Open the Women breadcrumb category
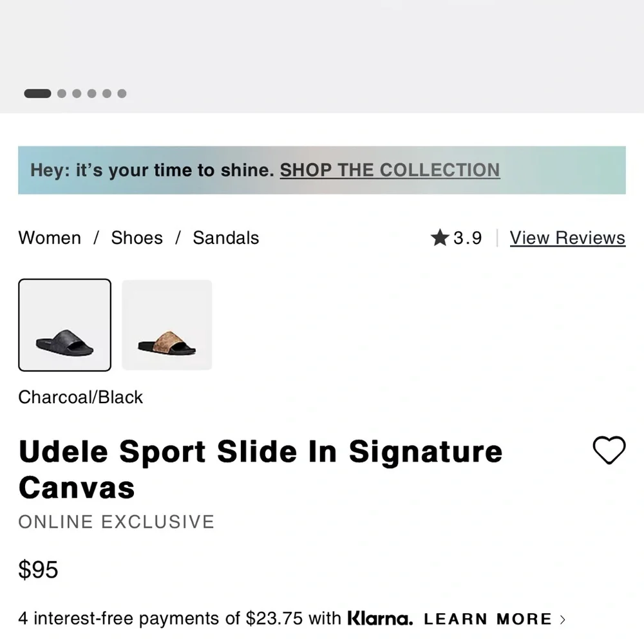Screen dimensions: 644x644 50,238
